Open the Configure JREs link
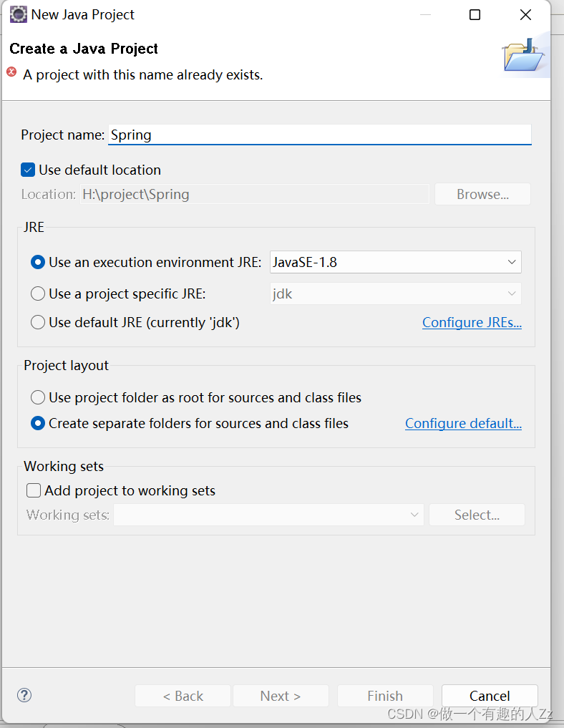This screenshot has width=564, height=728. pos(472,322)
